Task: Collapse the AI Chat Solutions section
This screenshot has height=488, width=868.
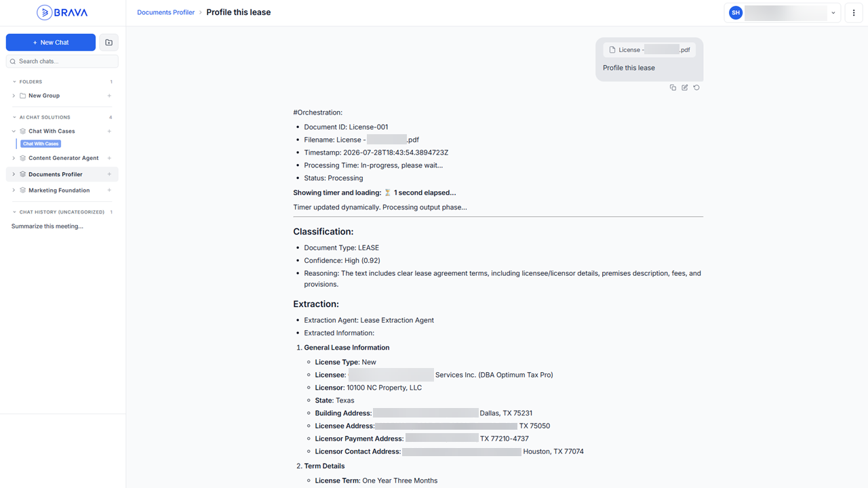Action: point(14,117)
